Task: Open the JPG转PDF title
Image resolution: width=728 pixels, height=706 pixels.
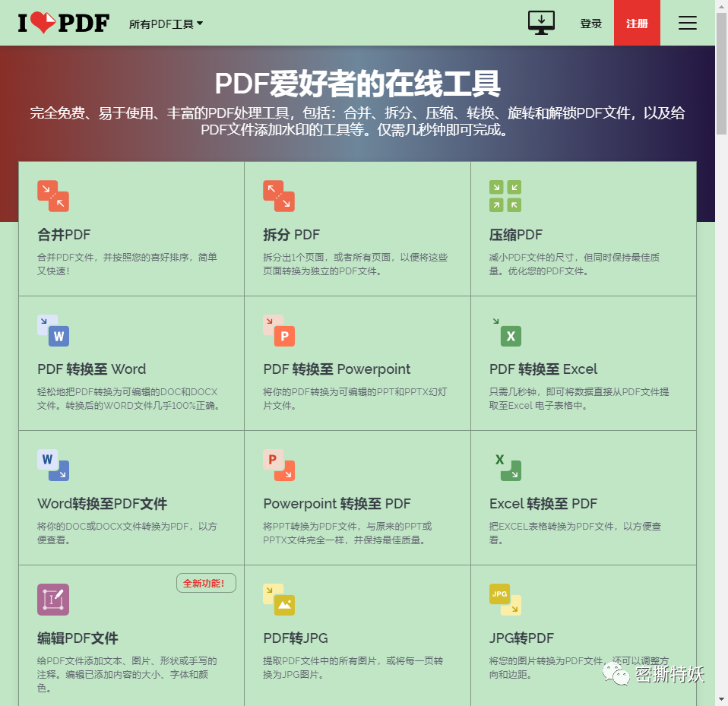Action: [x=521, y=638]
